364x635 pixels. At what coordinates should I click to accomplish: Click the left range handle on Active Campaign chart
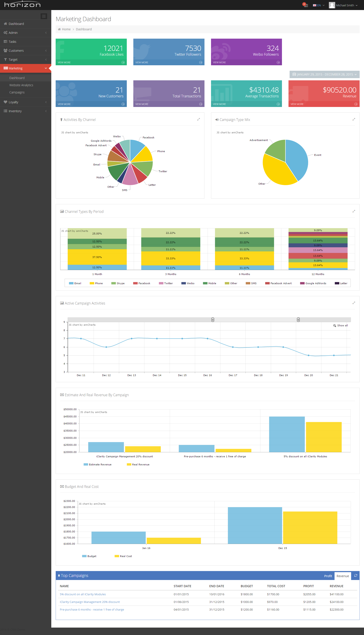pyautogui.click(x=213, y=320)
